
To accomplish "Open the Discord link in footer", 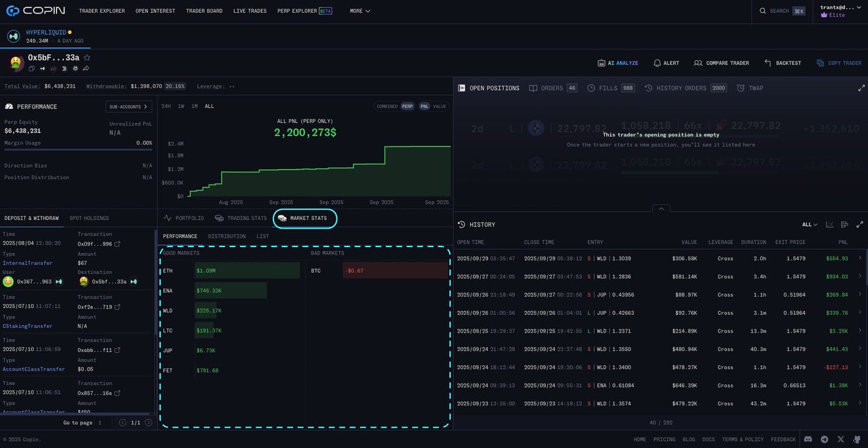I will coord(808,439).
